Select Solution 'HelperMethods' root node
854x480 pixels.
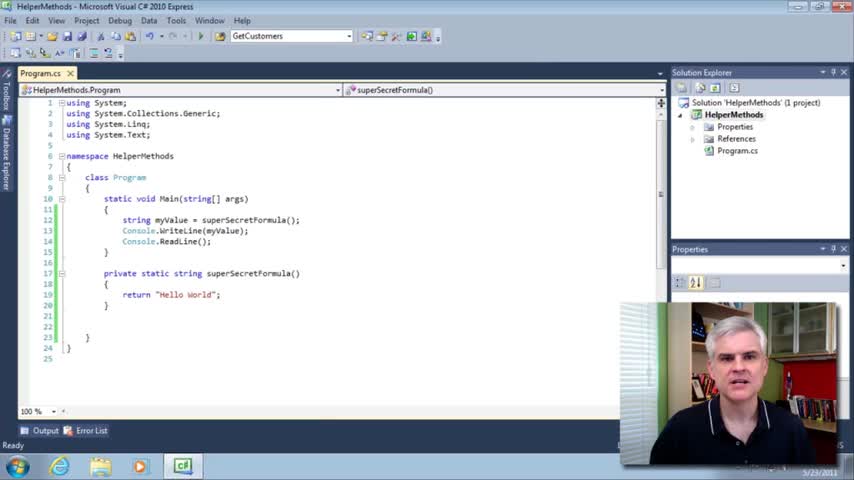(x=749, y=103)
